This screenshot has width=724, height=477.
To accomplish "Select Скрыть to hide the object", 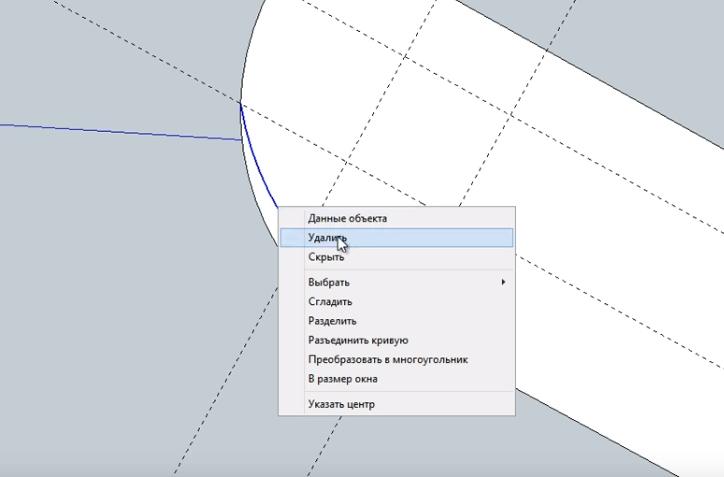I will 326,257.
